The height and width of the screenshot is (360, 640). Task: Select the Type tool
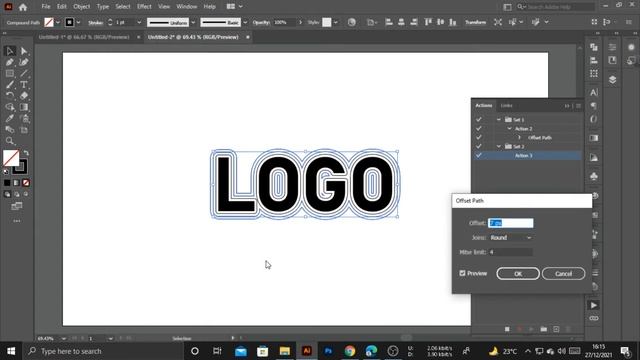(x=24, y=85)
